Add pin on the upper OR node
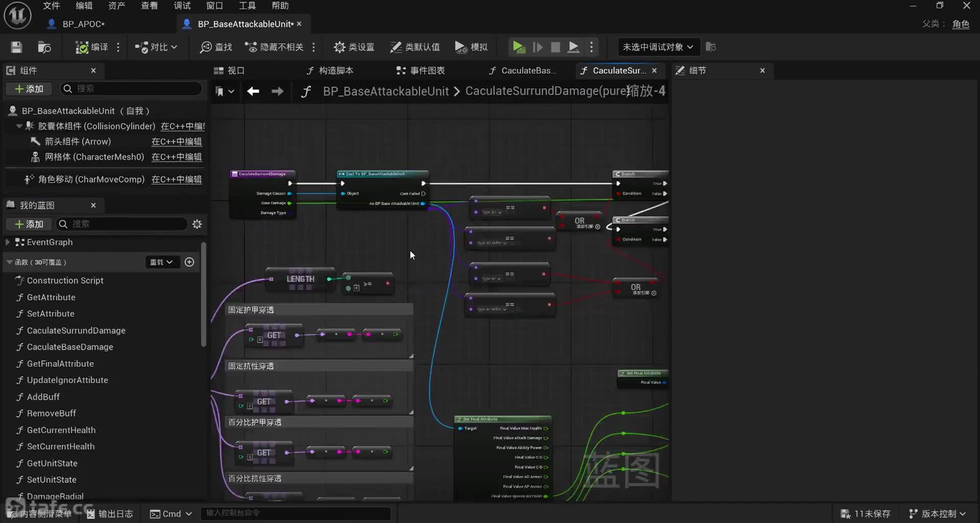Image resolution: width=980 pixels, height=523 pixels. (598, 227)
